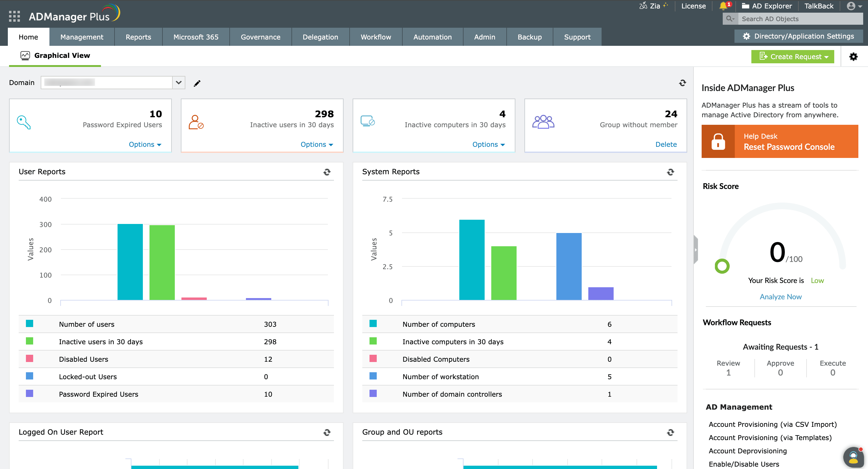The width and height of the screenshot is (868, 469).
Task: Click the Number of users teal swatch
Action: (30, 324)
